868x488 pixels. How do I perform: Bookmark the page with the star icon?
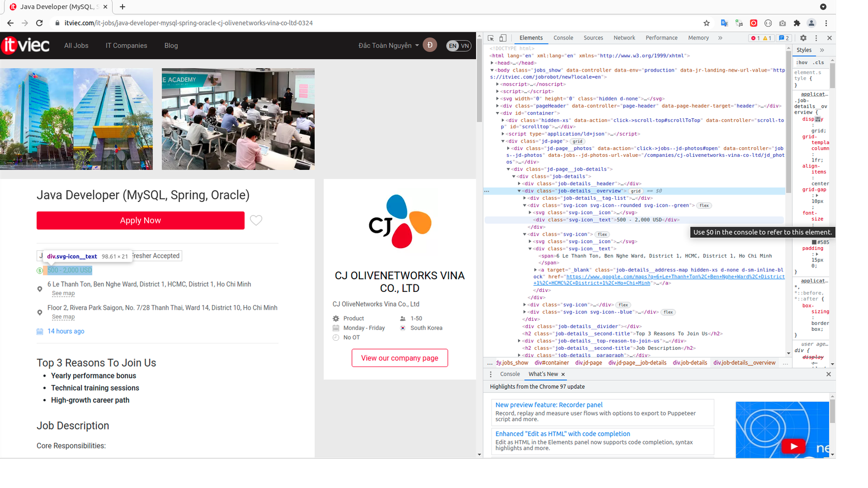[x=706, y=23]
